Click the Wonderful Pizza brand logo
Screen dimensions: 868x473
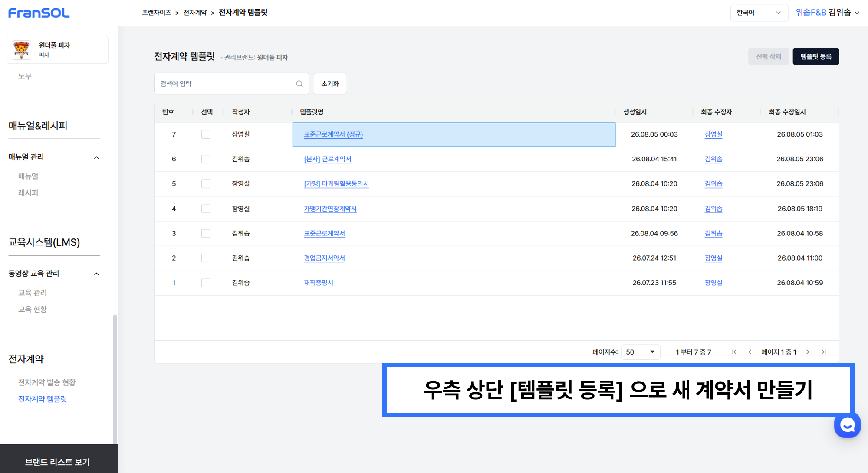click(21, 50)
